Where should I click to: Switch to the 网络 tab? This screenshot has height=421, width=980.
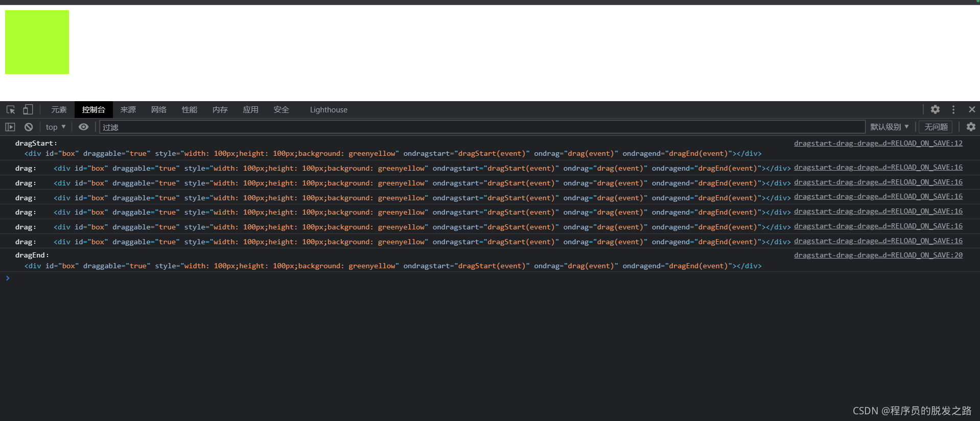click(x=159, y=110)
